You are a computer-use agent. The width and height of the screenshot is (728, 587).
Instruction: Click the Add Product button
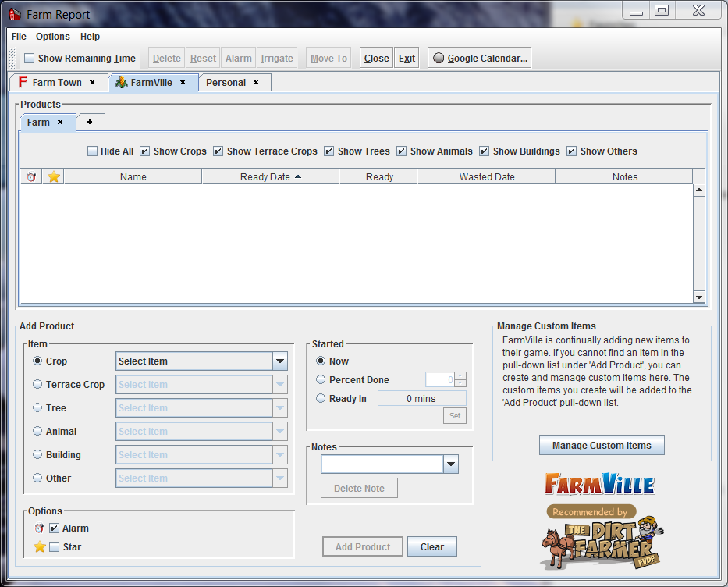(x=363, y=546)
